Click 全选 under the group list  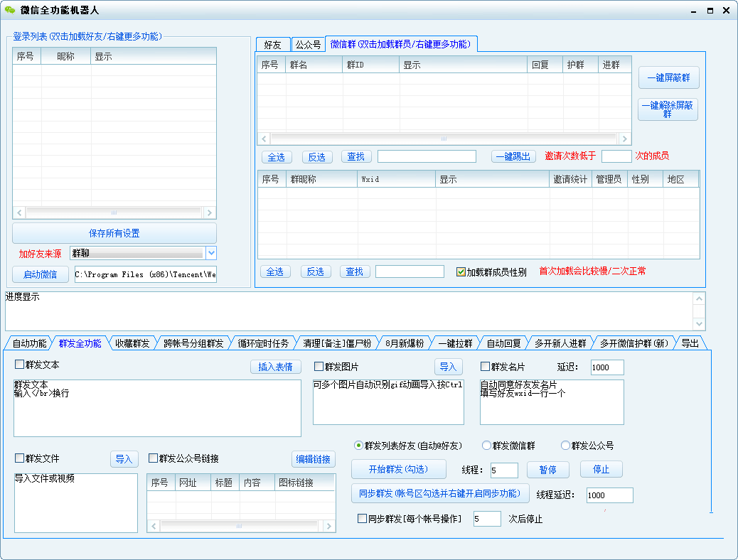277,157
